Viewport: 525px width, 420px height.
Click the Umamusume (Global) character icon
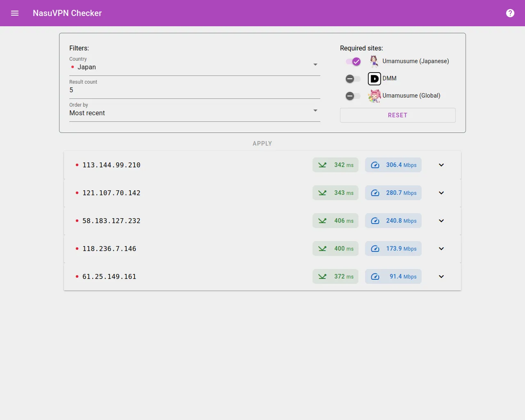point(374,96)
